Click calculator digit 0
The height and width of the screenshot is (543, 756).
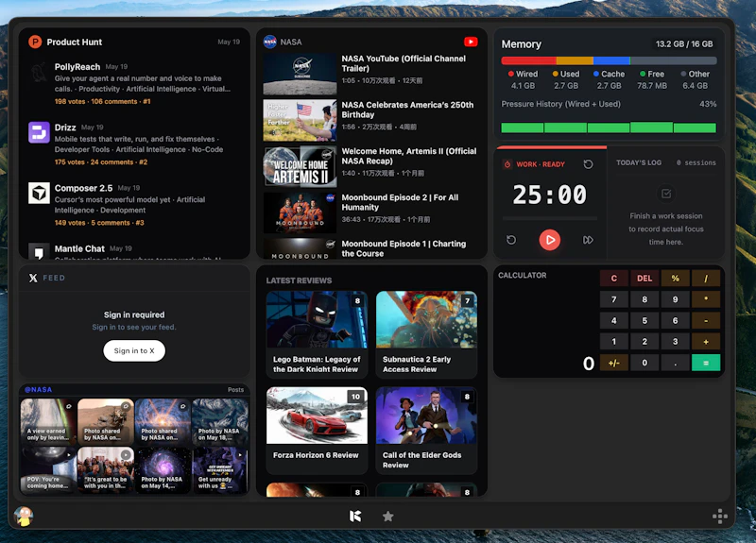[644, 363]
